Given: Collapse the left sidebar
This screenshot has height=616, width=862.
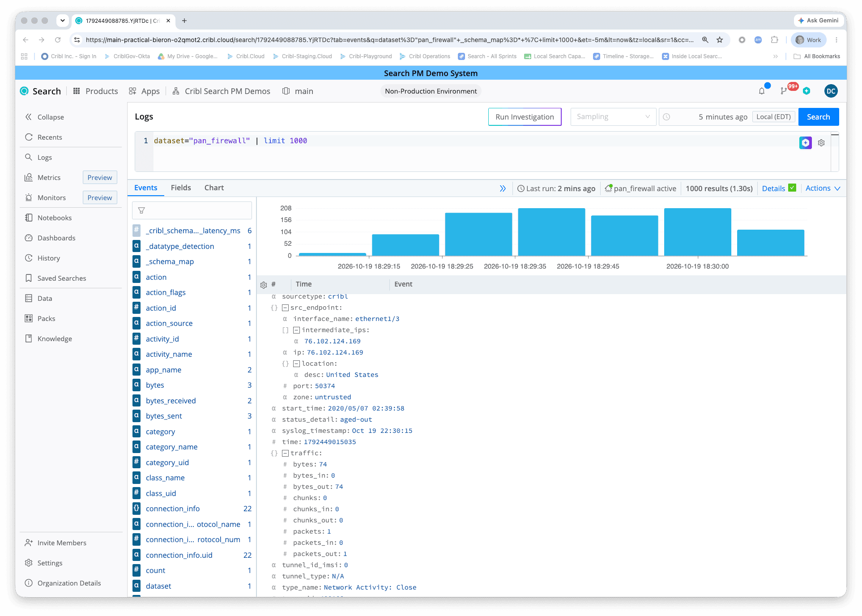Looking at the screenshot, I should tap(45, 117).
